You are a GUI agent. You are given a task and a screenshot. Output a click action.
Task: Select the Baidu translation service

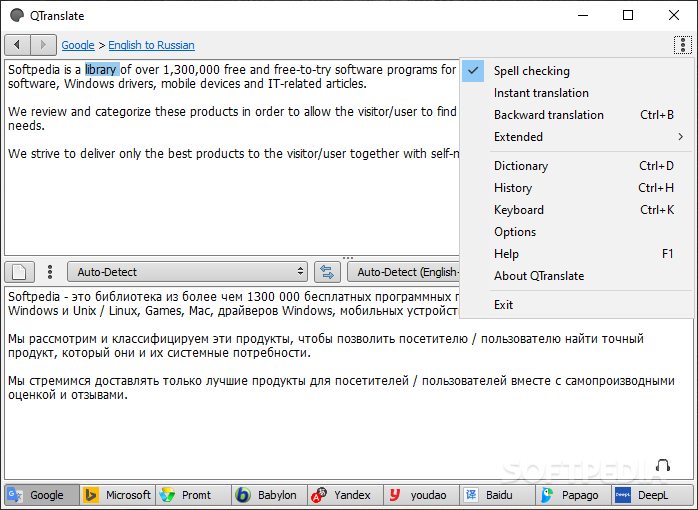[x=498, y=495]
